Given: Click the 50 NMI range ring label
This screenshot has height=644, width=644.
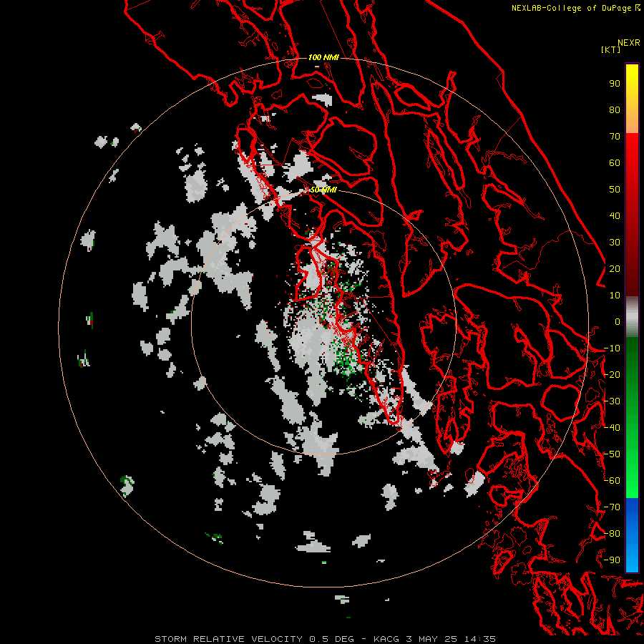Looking at the screenshot, I should point(323,190).
